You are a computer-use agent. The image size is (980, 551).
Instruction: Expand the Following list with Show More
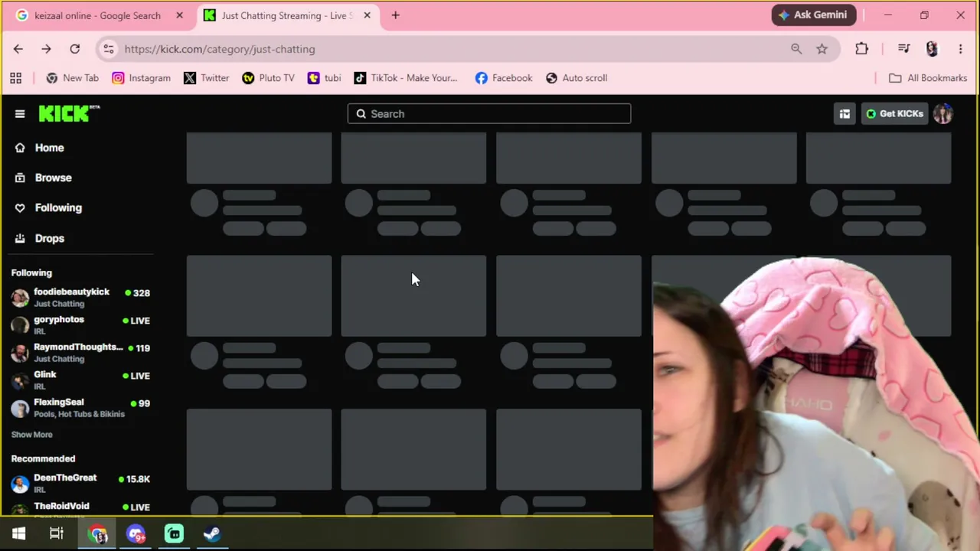click(x=32, y=435)
